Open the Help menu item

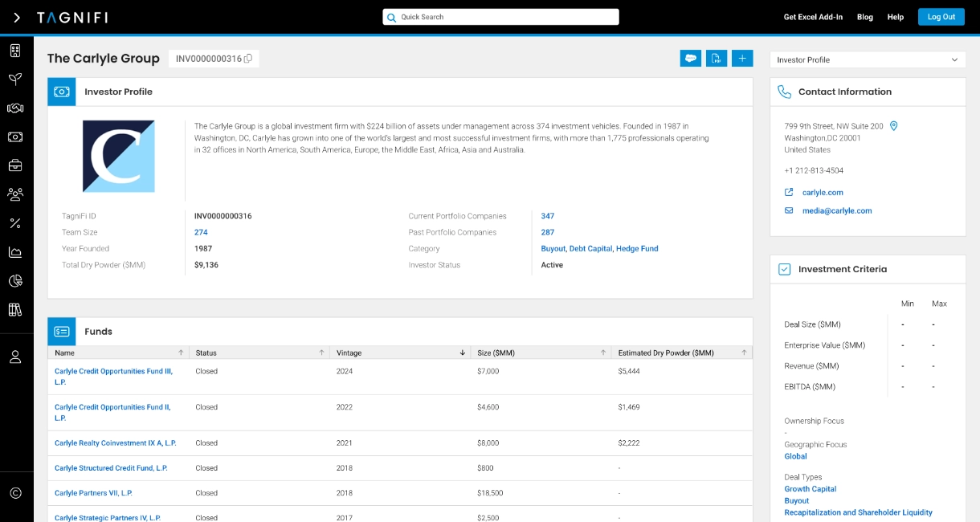[x=895, y=17]
